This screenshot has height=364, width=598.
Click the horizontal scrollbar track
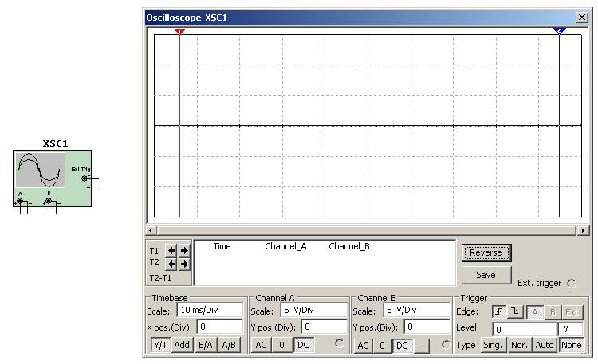click(x=366, y=230)
